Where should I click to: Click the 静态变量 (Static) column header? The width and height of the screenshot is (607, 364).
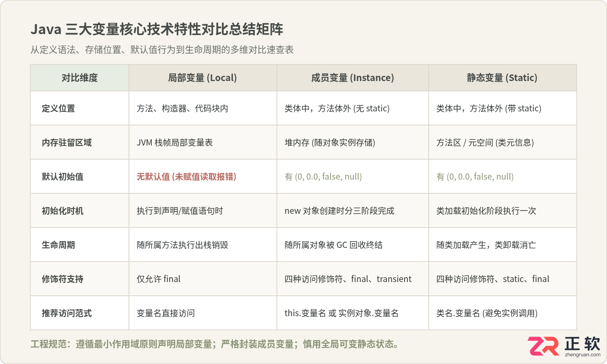(x=502, y=78)
